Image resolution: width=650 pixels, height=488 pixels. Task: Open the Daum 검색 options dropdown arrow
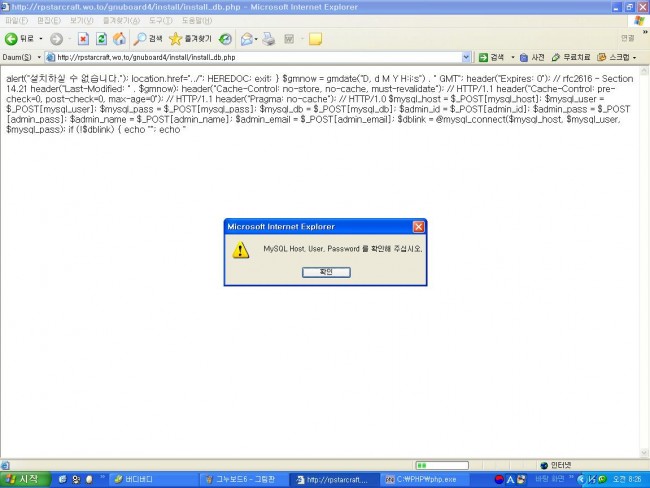pyautogui.click(x=513, y=57)
